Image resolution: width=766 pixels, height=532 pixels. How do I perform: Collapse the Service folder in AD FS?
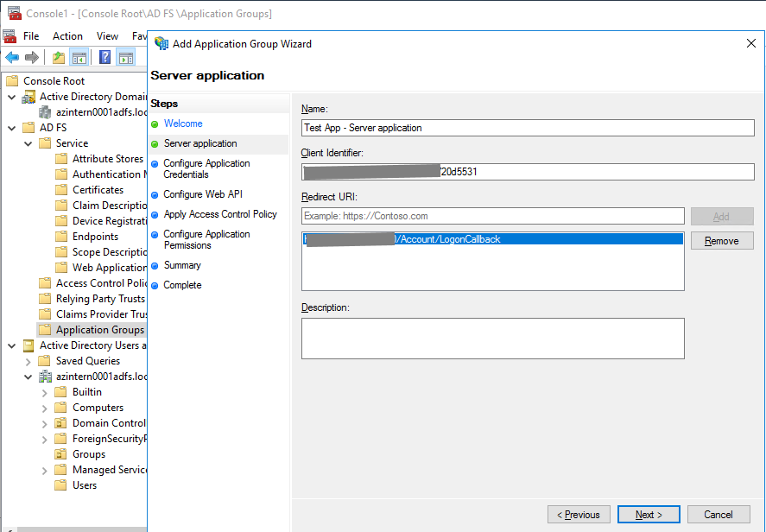pyautogui.click(x=28, y=143)
